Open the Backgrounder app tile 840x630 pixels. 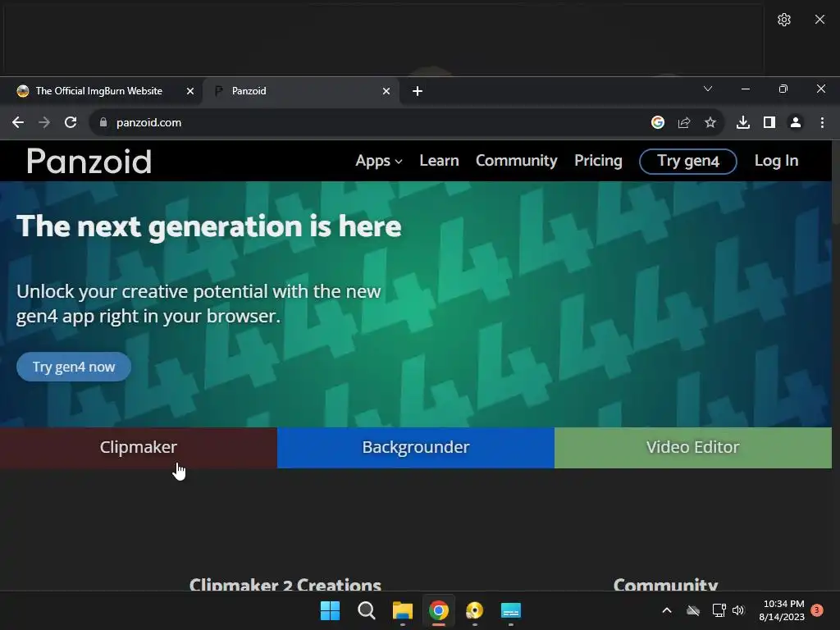pos(416,447)
